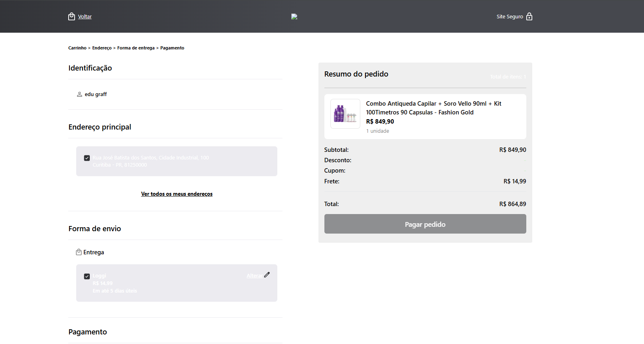Toggle the Loggi shipping option checkbox
Viewport: 644px width, 344px height.
pos(87,276)
